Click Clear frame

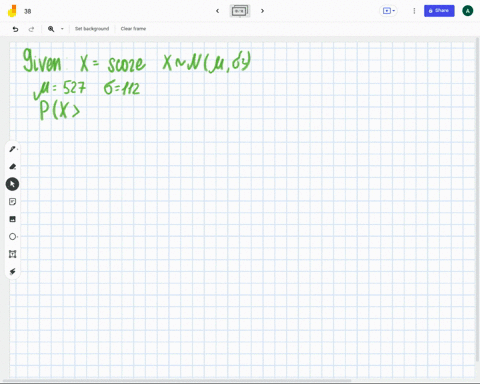point(133,29)
